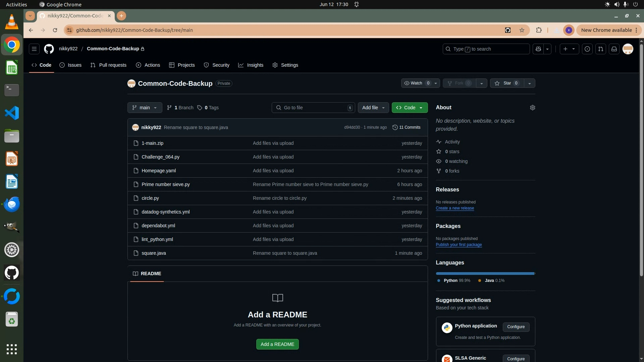Viewport: 644px width, 362px height.
Task: Expand the Add file dropdown
Action: (x=373, y=108)
